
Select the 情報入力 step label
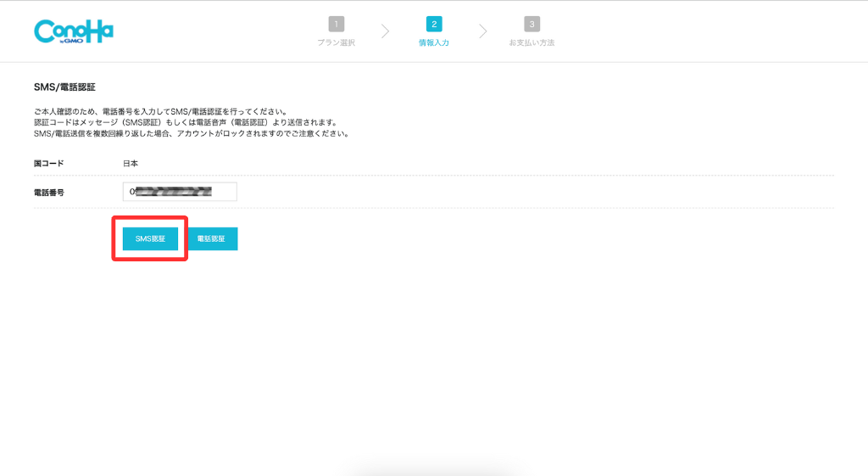[434, 42]
